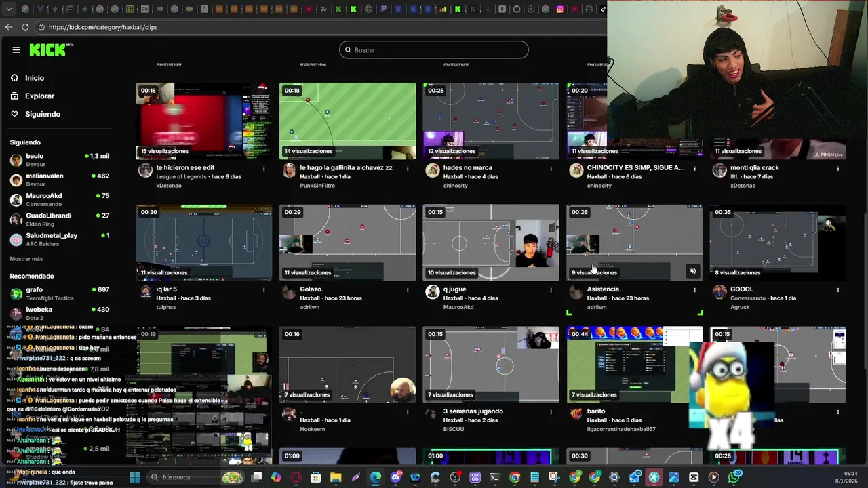Open options menu for "monti qlia crack"
This screenshot has width=868, height=488.
[x=838, y=168]
